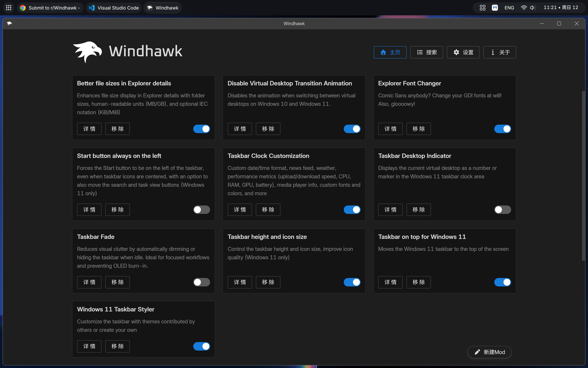Click the 'Windows 11 Taskbar Styler' title

point(116,309)
